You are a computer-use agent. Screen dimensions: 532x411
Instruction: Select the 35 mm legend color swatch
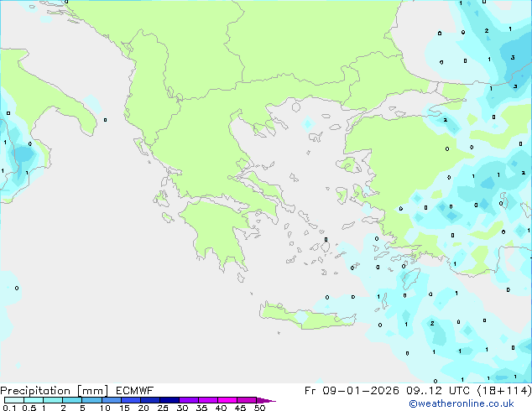point(207,400)
